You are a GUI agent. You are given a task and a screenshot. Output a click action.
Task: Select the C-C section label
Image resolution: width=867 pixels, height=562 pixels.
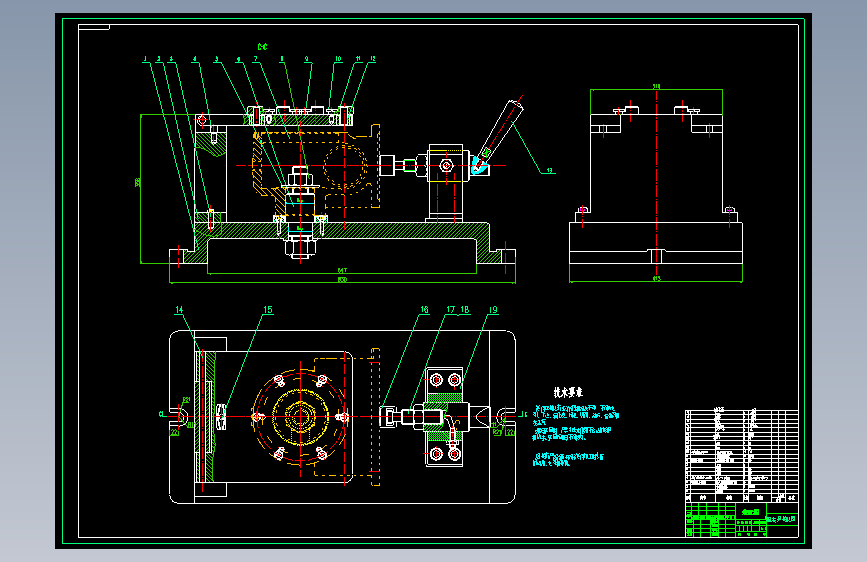[x=263, y=47]
